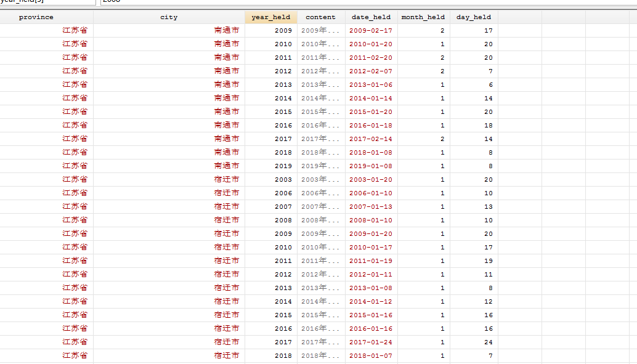Image resolution: width=637 pixels, height=364 pixels.
Task: Click date cell 2007-01-13
Action: click(371, 206)
